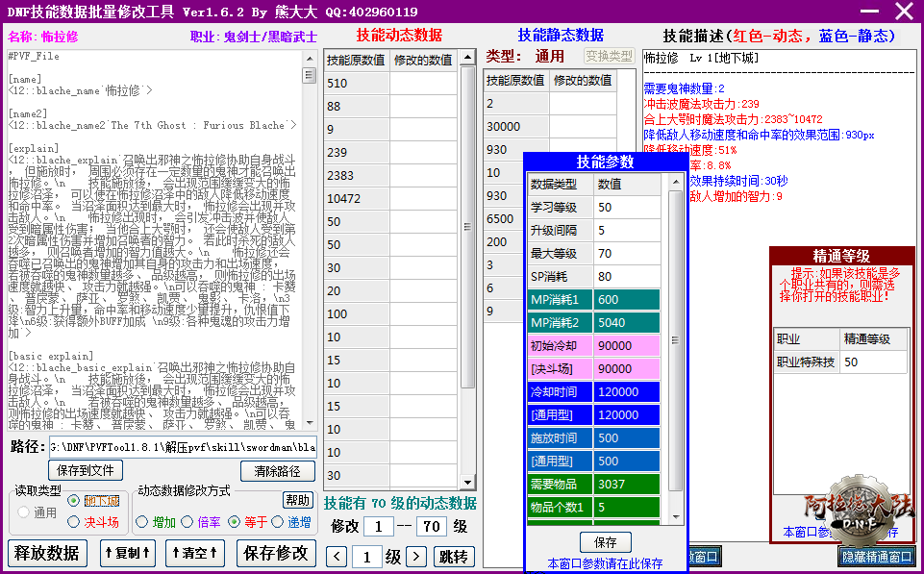Open the 帮助 help button
This screenshot has width=924, height=574.
pyautogui.click(x=297, y=500)
